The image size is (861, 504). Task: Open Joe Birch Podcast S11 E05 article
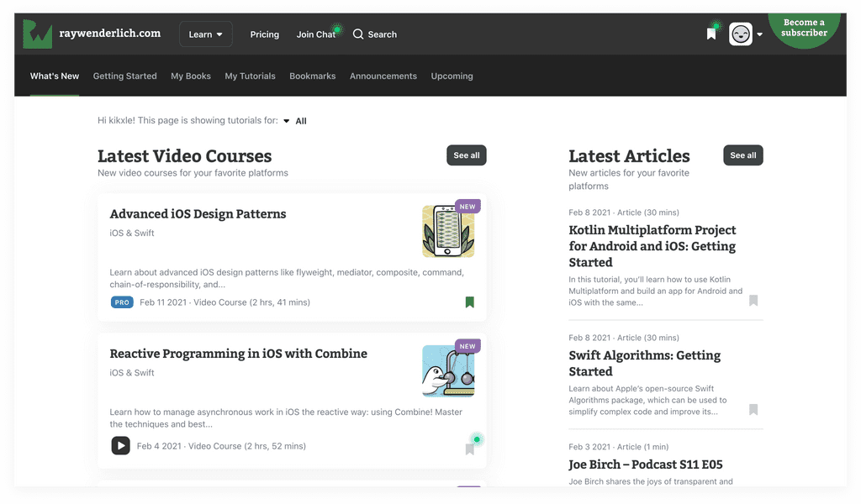pyautogui.click(x=646, y=465)
